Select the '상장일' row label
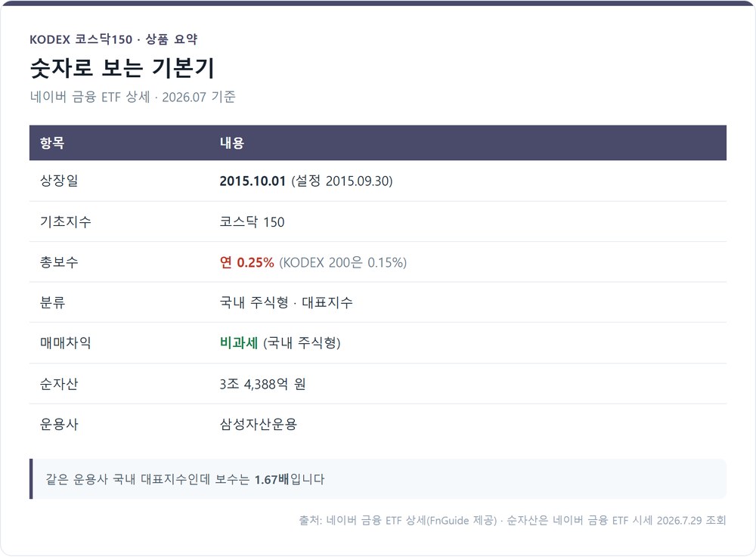Viewport: 756px width, 557px height. coord(59,181)
